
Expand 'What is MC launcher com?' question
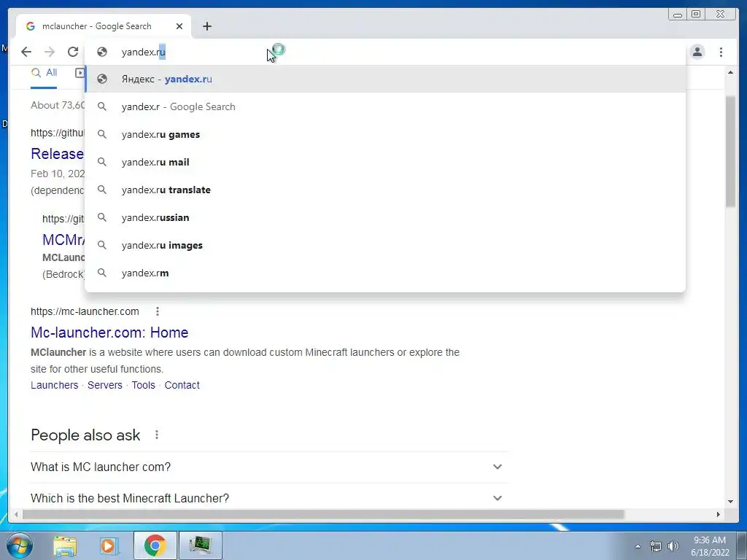pos(268,467)
